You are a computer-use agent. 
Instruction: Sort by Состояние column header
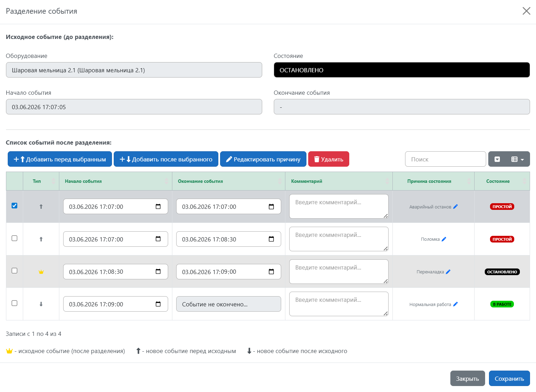[502, 181]
